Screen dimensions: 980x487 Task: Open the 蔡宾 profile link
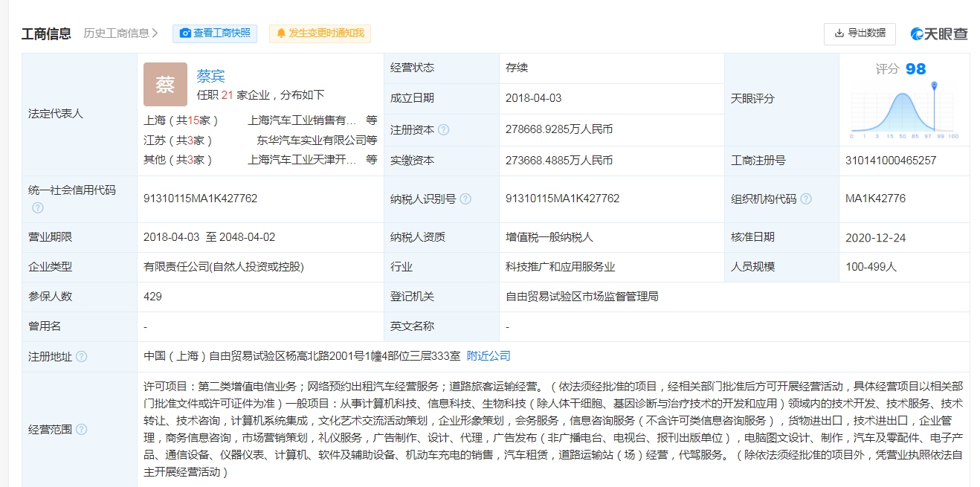click(x=210, y=76)
